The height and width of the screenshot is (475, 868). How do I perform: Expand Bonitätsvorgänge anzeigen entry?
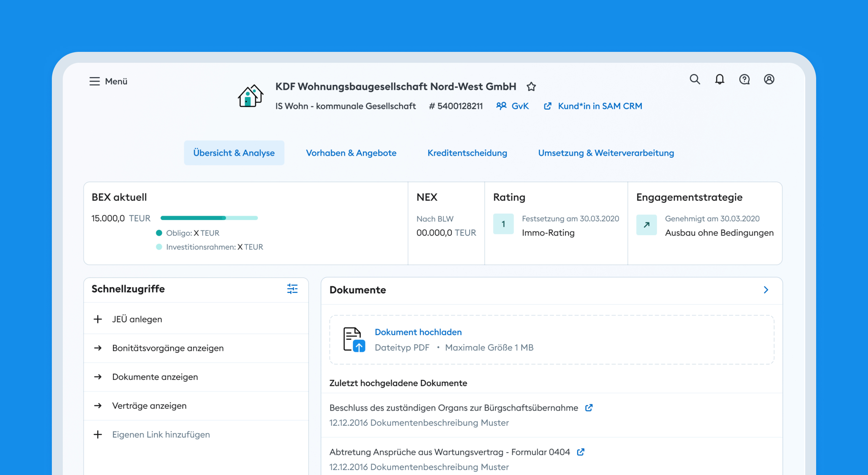tap(168, 348)
